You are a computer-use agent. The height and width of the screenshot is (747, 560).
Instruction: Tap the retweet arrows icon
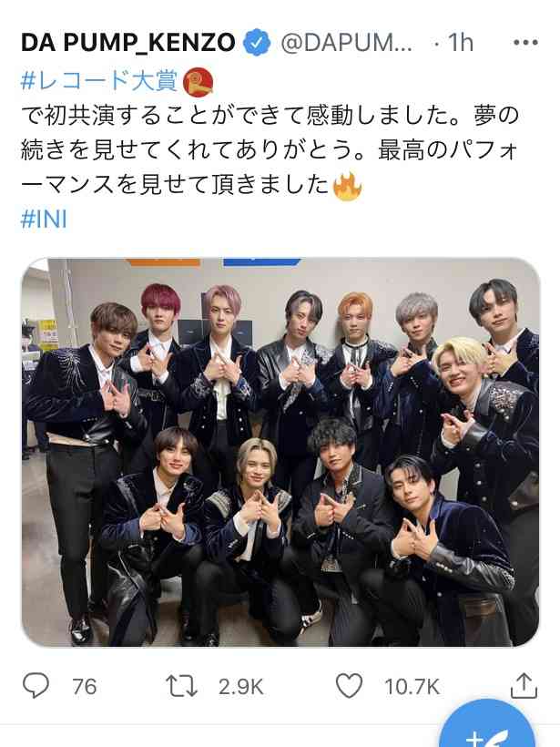[x=181, y=687]
